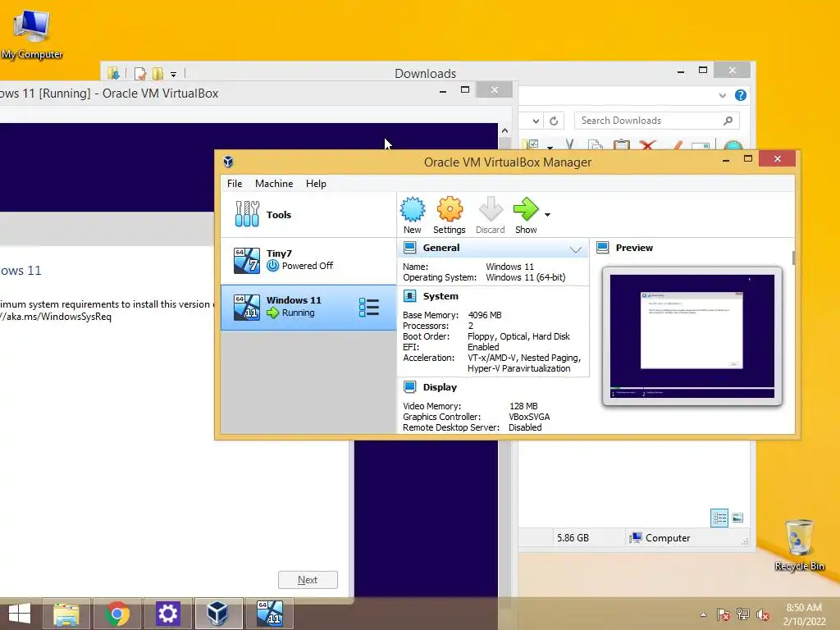The height and width of the screenshot is (630, 840).
Task: Open the Help menu in VirtualBox Manager
Action: (x=316, y=184)
